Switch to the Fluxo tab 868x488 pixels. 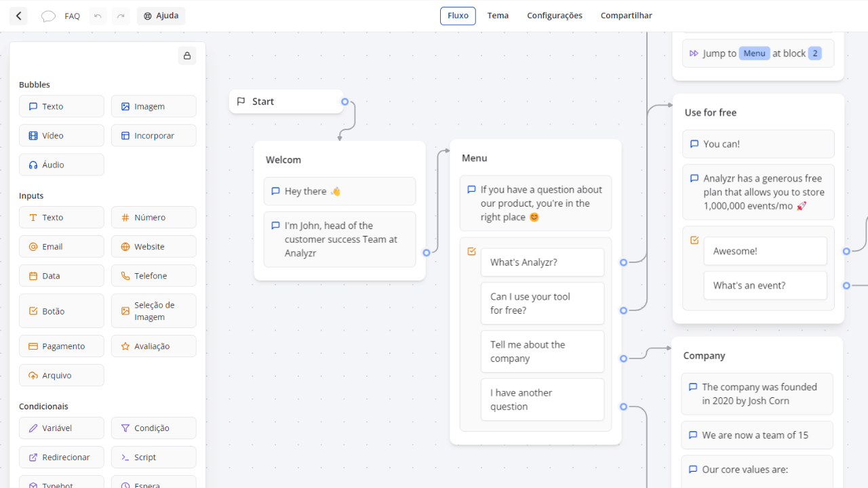pyautogui.click(x=458, y=16)
